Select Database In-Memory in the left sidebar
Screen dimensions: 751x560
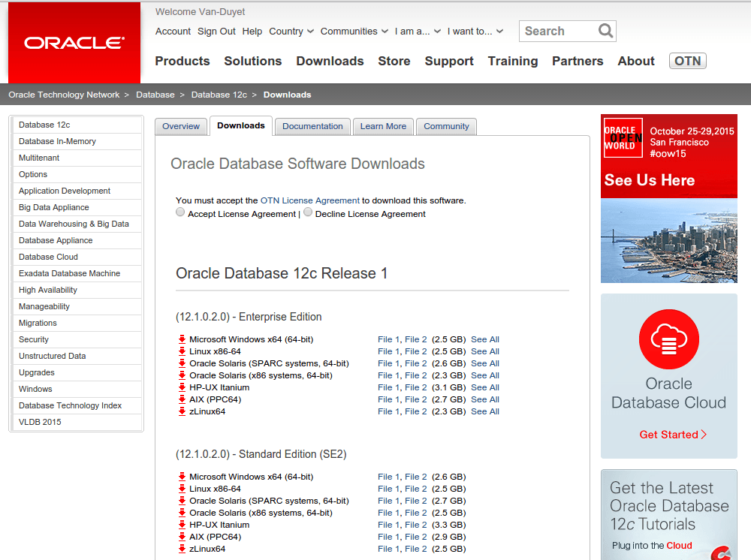(58, 141)
